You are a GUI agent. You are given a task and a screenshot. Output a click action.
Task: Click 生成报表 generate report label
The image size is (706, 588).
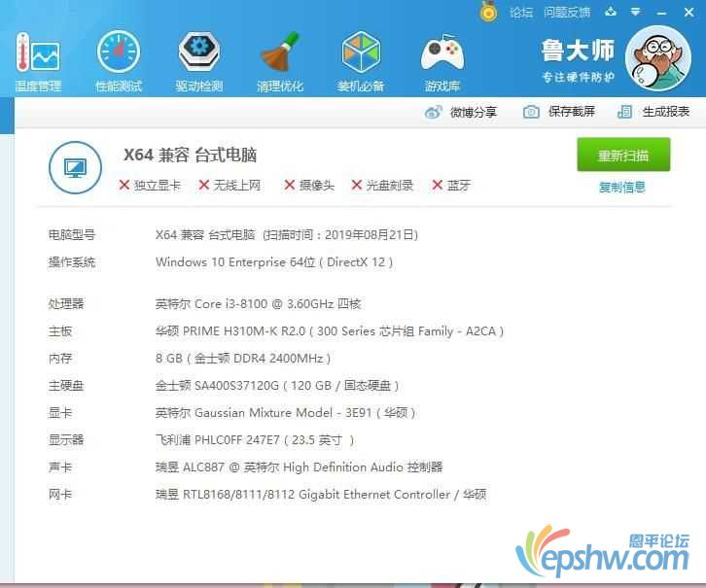(x=666, y=112)
